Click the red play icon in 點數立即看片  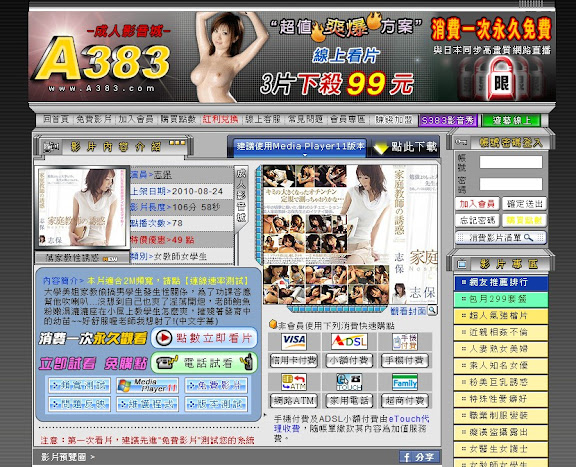pos(164,338)
